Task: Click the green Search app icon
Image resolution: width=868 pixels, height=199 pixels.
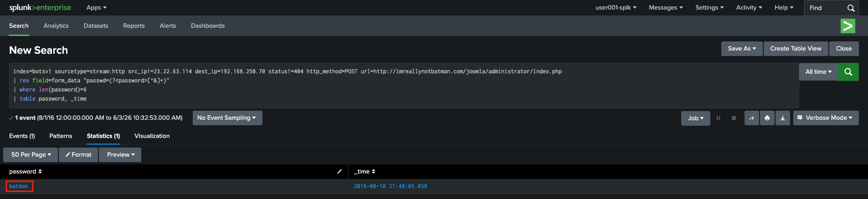Action: pyautogui.click(x=847, y=26)
